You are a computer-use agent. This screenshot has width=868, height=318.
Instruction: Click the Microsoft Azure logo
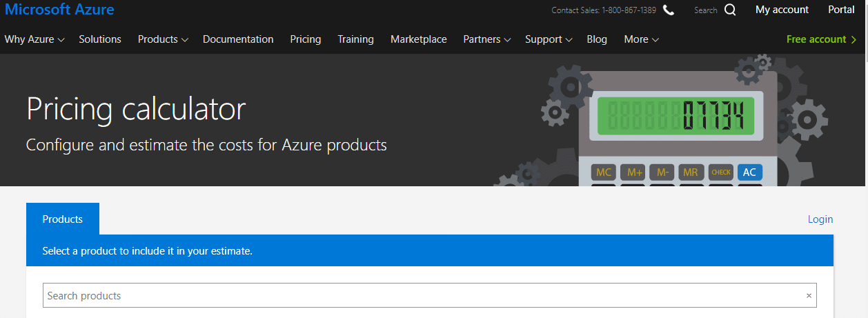click(x=59, y=10)
